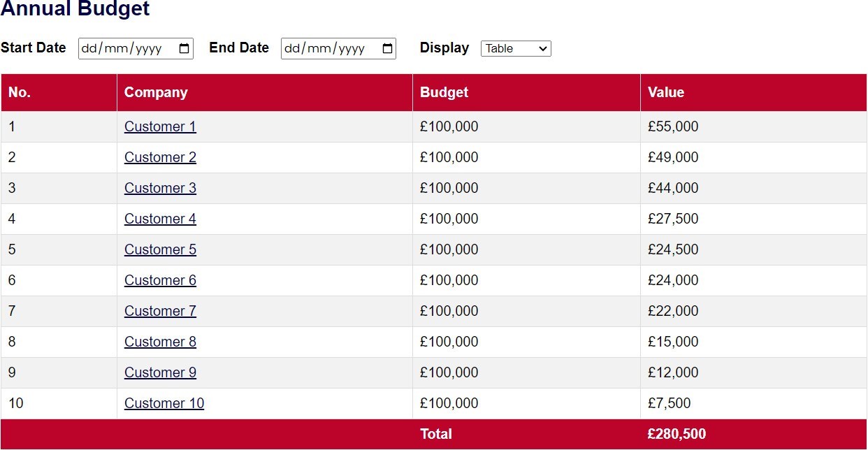The height and width of the screenshot is (450, 868).
Task: Click into the End Date input field
Action: [x=338, y=49]
